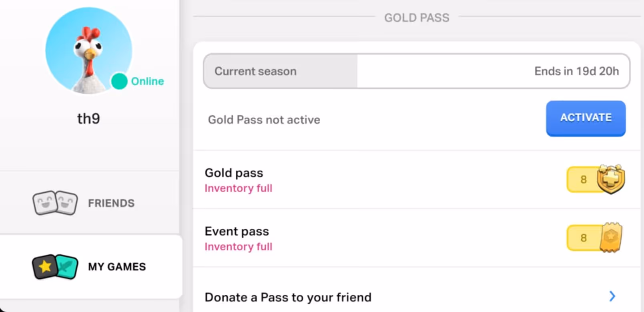Viewport: 644px width, 312px height.
Task: Click the Gold pass shield badge icon
Action: tap(611, 179)
